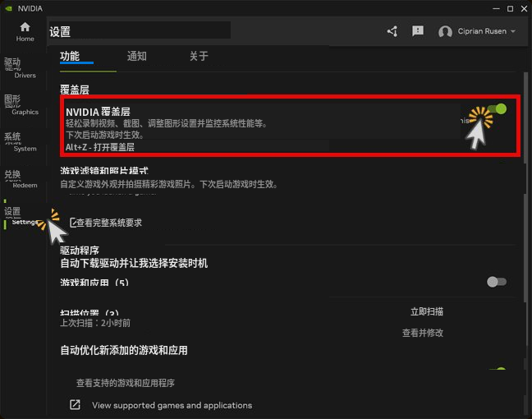The image size is (532, 419).
Task: Click 立即扫描 to scan now
Action: coord(427,311)
